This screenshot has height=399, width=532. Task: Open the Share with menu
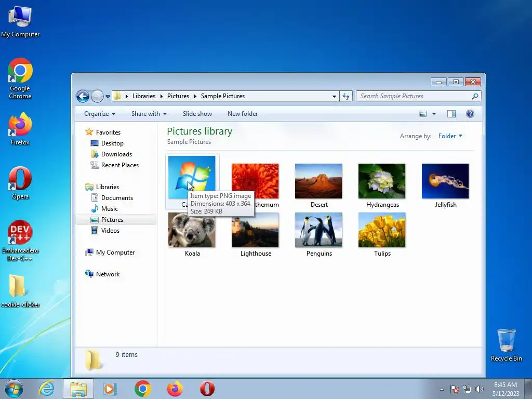pyautogui.click(x=149, y=114)
